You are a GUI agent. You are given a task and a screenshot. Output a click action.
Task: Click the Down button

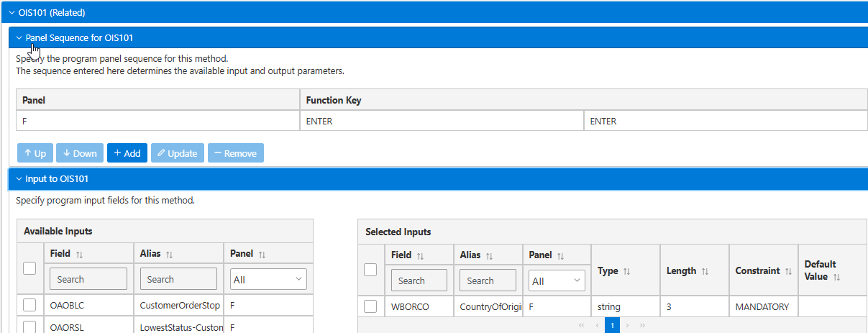[80, 153]
